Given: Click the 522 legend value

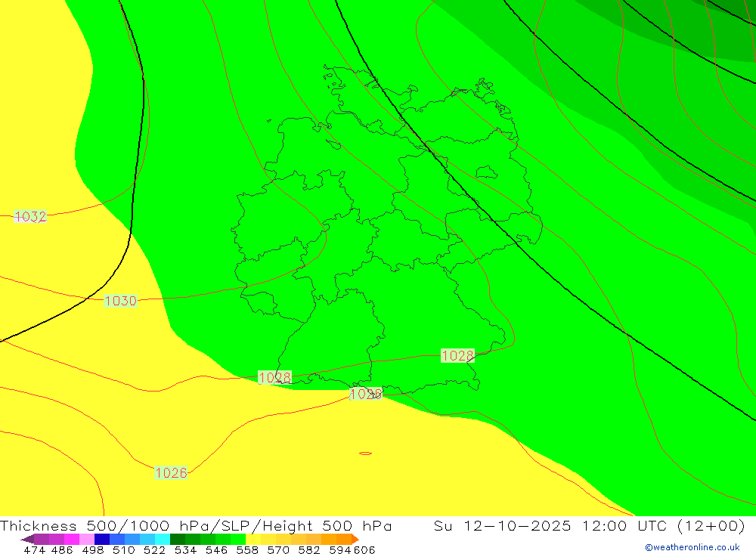Looking at the screenshot, I should click(x=155, y=549).
